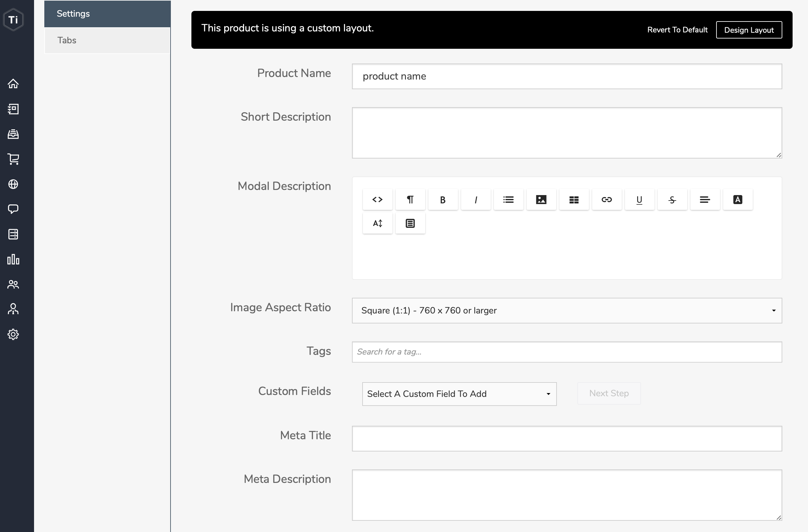This screenshot has width=808, height=532.
Task: Open paragraph format tool
Action: coord(410,200)
